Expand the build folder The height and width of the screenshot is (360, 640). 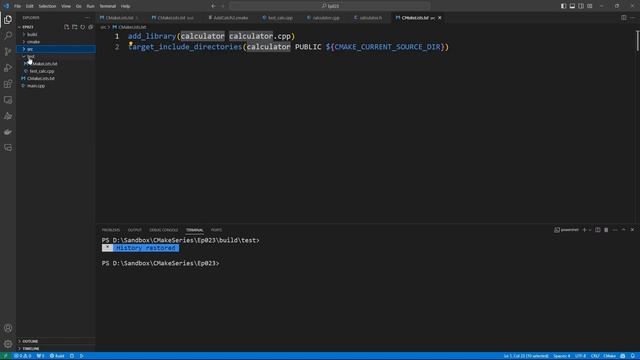tap(56, 34)
